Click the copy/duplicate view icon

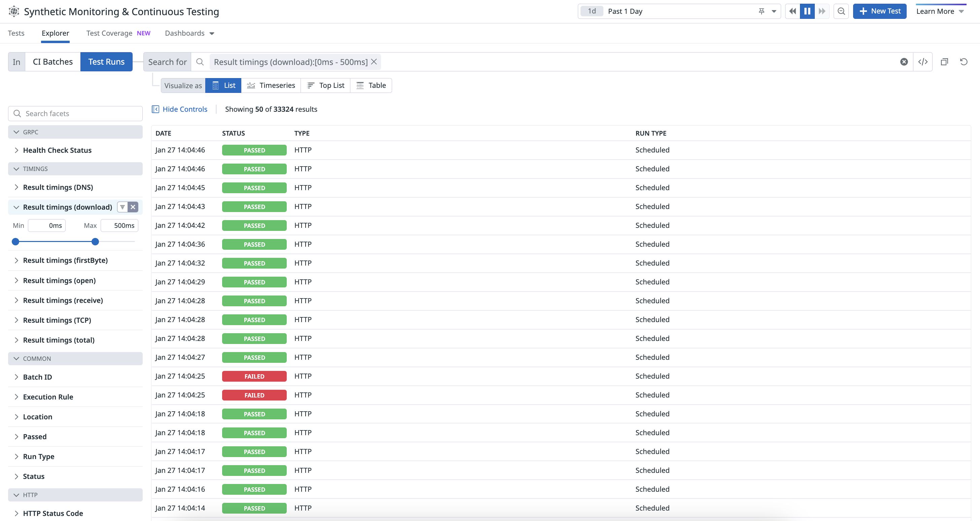[x=944, y=62]
